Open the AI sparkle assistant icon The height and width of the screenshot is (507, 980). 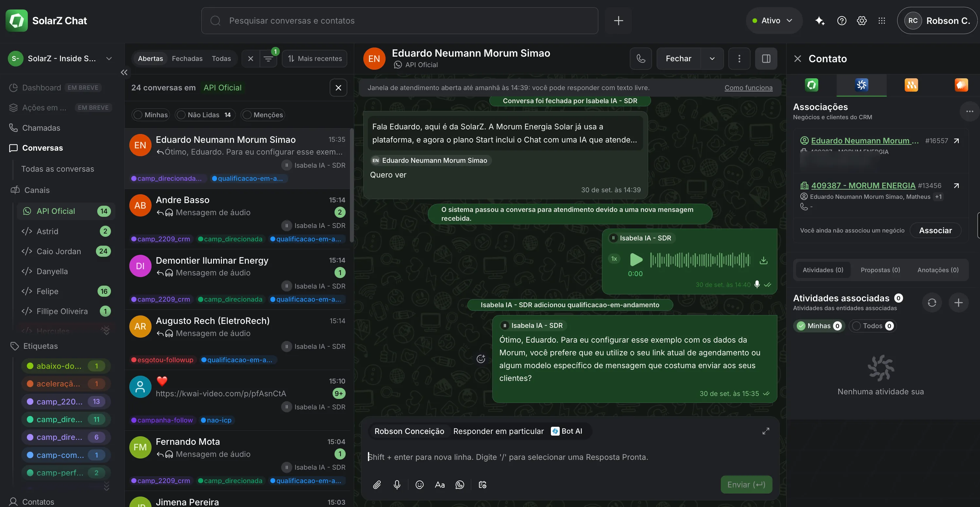click(820, 21)
